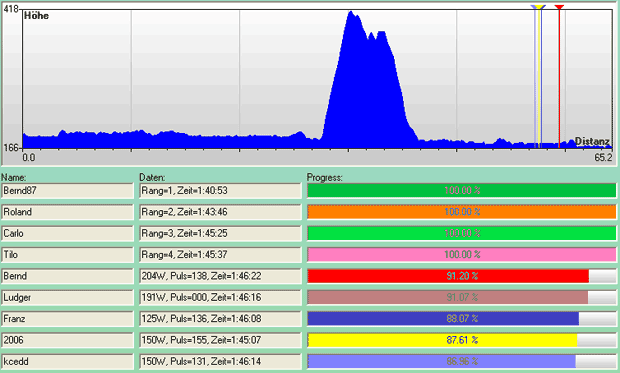Select the Bernd87 name field
The height and width of the screenshot is (373, 620).
click(68, 191)
